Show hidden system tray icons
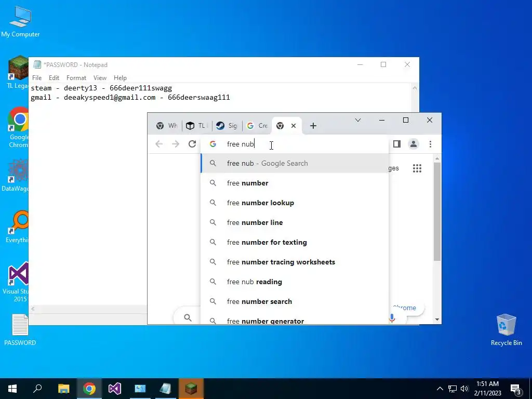The width and height of the screenshot is (532, 399). 440,389
